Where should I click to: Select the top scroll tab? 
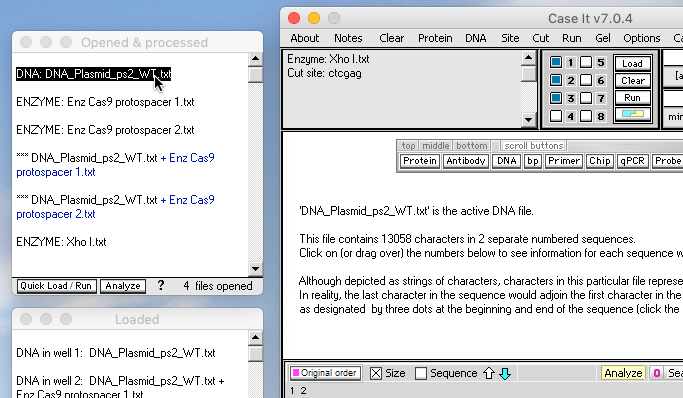point(408,145)
